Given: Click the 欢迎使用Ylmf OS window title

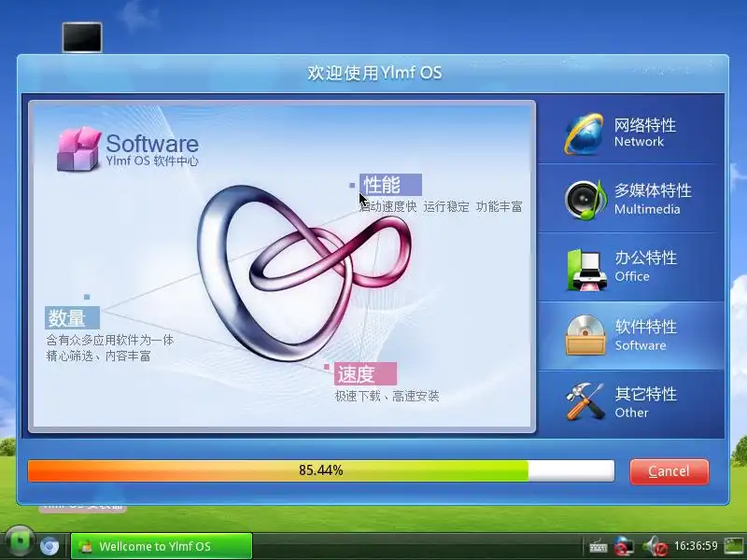Looking at the screenshot, I should tap(374, 73).
